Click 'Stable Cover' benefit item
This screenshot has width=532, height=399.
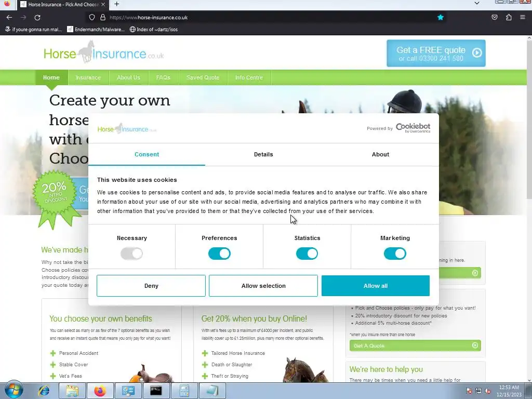tap(73, 364)
